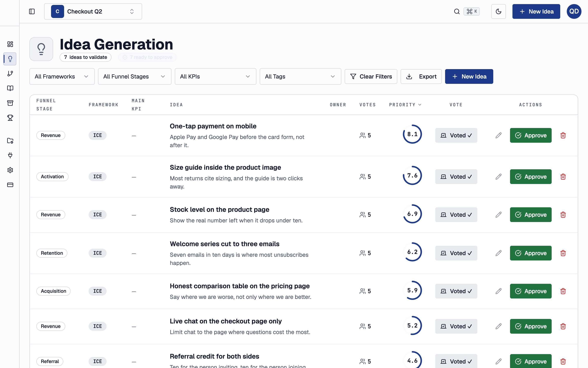
Task: Toggle Voted on Size guide row
Action: (456, 177)
